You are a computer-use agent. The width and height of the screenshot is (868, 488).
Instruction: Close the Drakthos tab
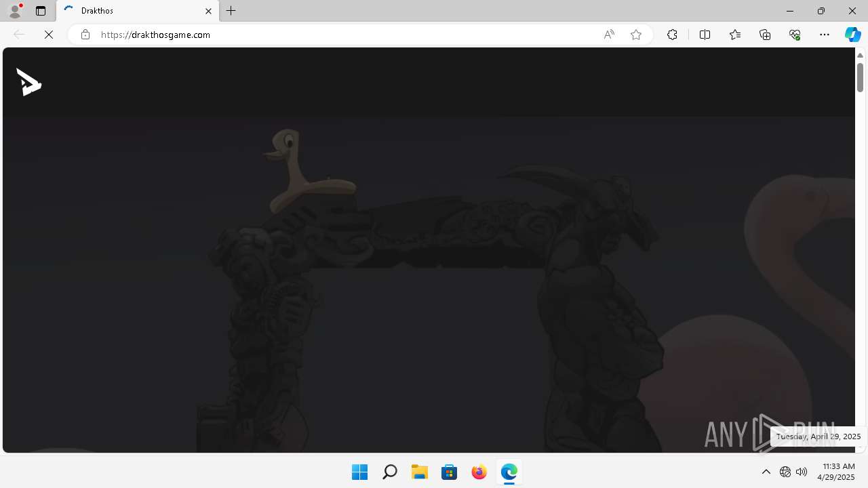click(208, 11)
